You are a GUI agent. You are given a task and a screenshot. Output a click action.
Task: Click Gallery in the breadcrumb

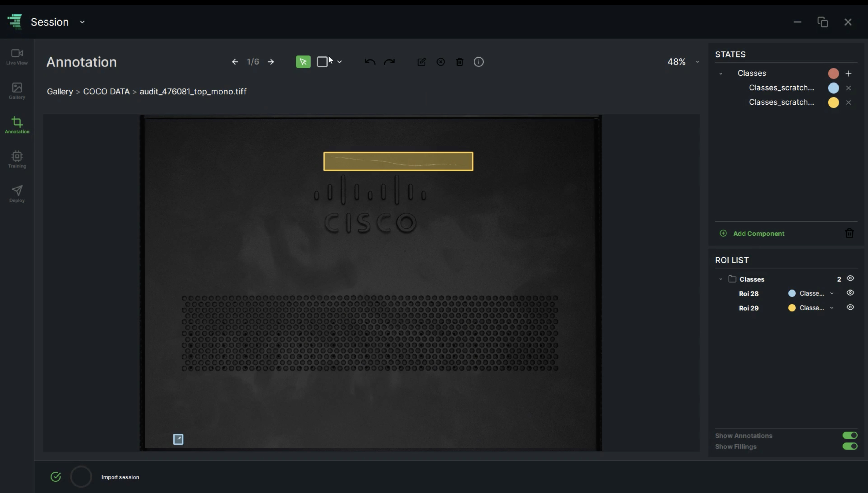(60, 92)
